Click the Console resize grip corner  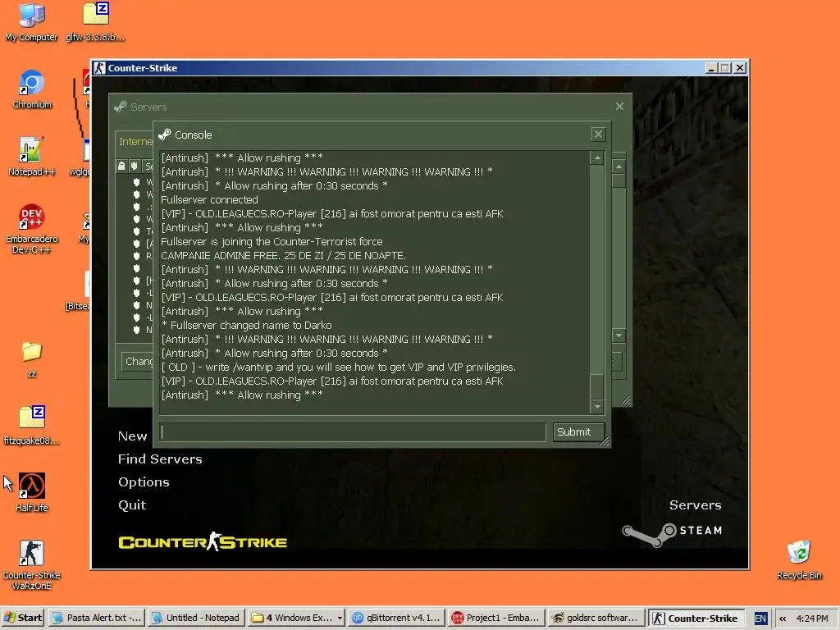coord(605,441)
